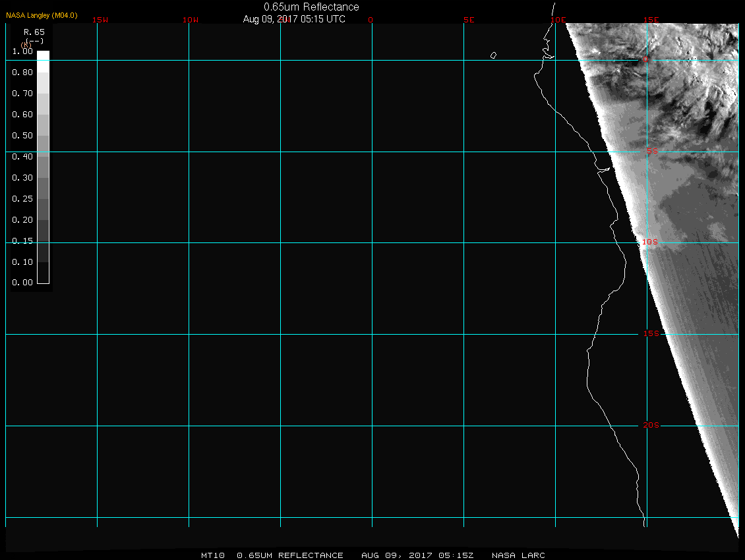Click the 0.50 colorbar value label
The height and width of the screenshot is (560, 745).
coord(22,136)
